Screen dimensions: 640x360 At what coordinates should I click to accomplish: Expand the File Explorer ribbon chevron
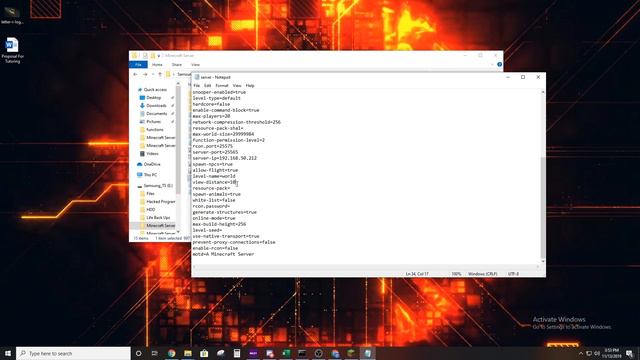pyautogui.click(x=492, y=64)
